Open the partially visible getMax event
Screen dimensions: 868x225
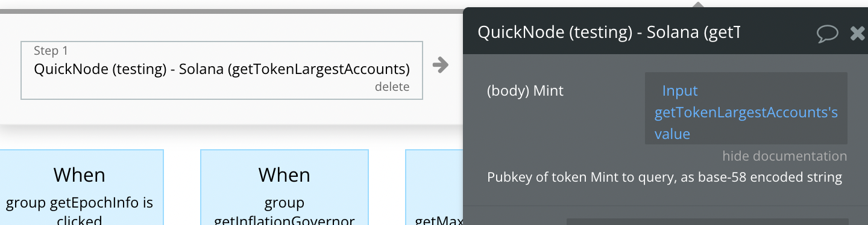click(434, 187)
